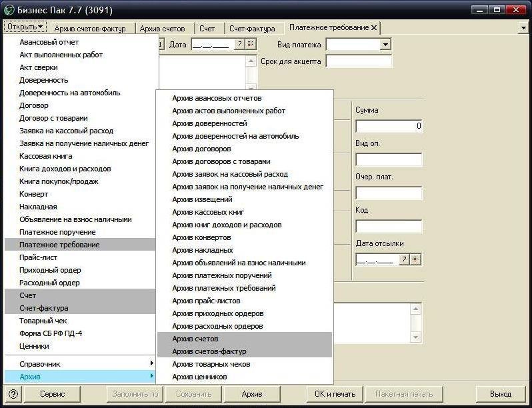Select Кассовая книга menu item
This screenshot has height=408, width=532.
80,156
